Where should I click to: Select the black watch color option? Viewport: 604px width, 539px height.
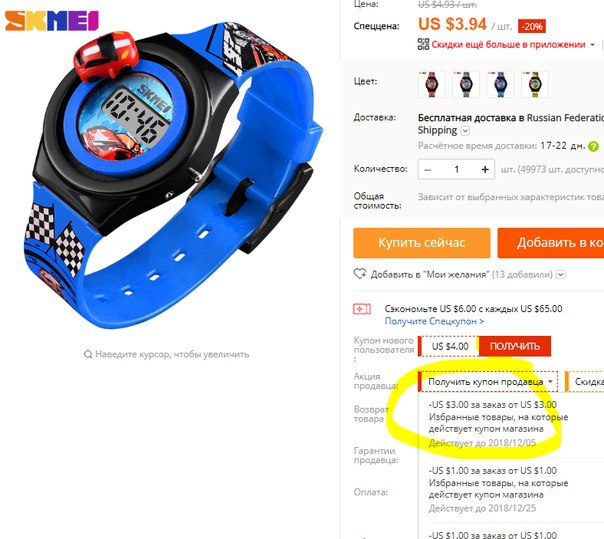466,84
